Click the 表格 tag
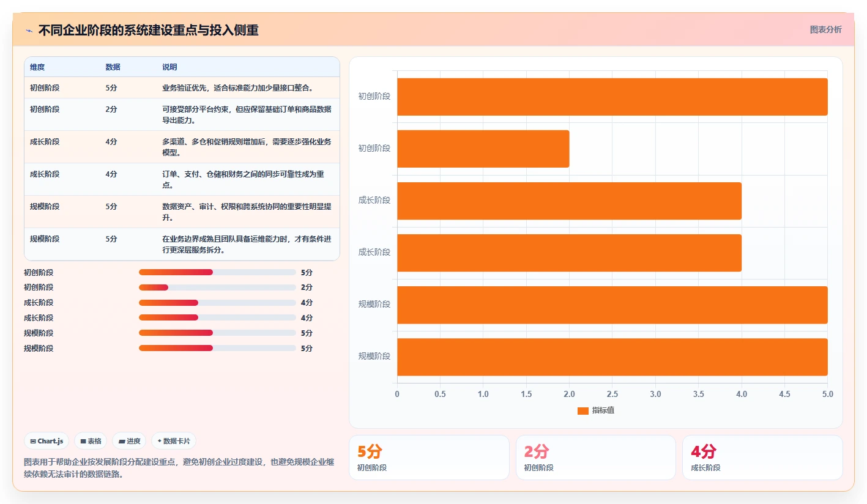The height and width of the screenshot is (504, 867). [x=91, y=441]
